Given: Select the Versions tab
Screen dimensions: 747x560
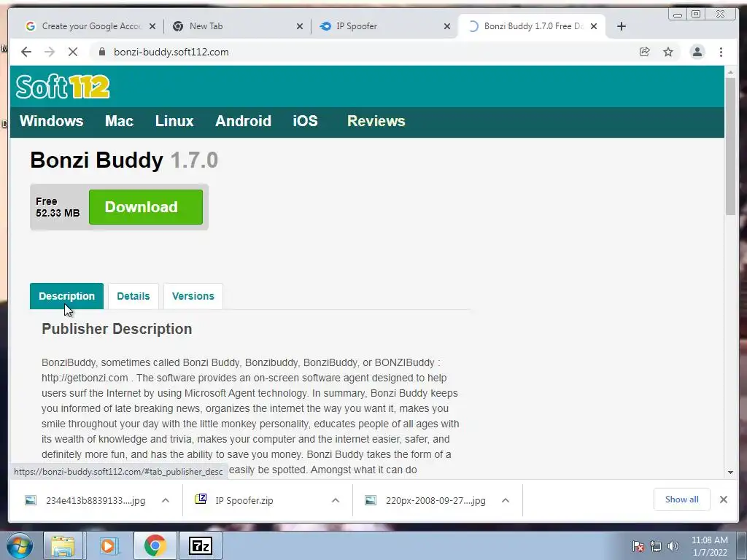Looking at the screenshot, I should 193,296.
